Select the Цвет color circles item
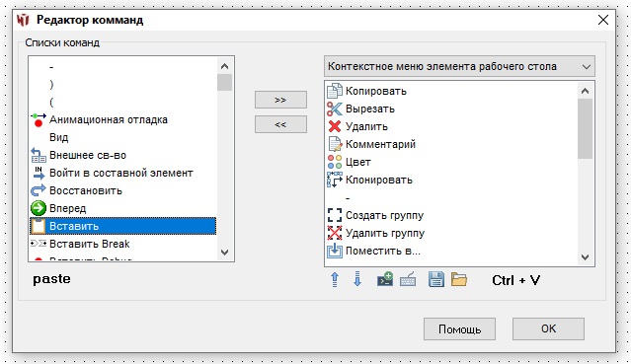 coord(349,162)
